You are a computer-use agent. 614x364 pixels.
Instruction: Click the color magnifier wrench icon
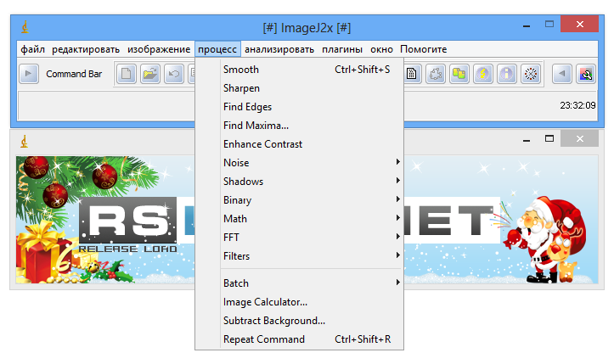pyautogui.click(x=586, y=74)
